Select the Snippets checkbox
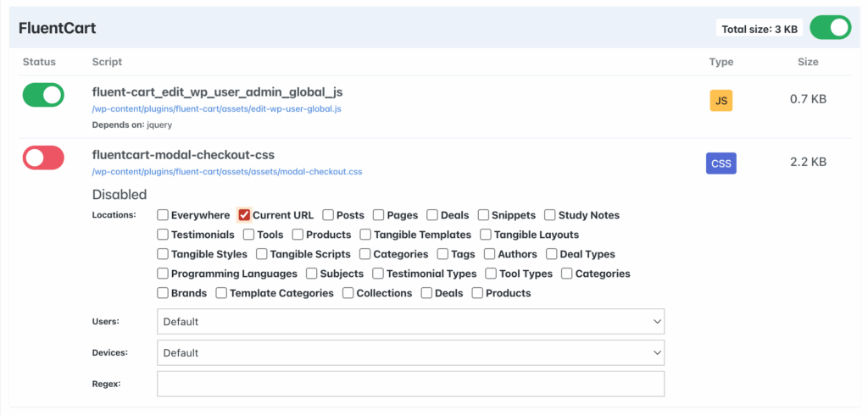The height and width of the screenshot is (415, 868). [x=483, y=215]
